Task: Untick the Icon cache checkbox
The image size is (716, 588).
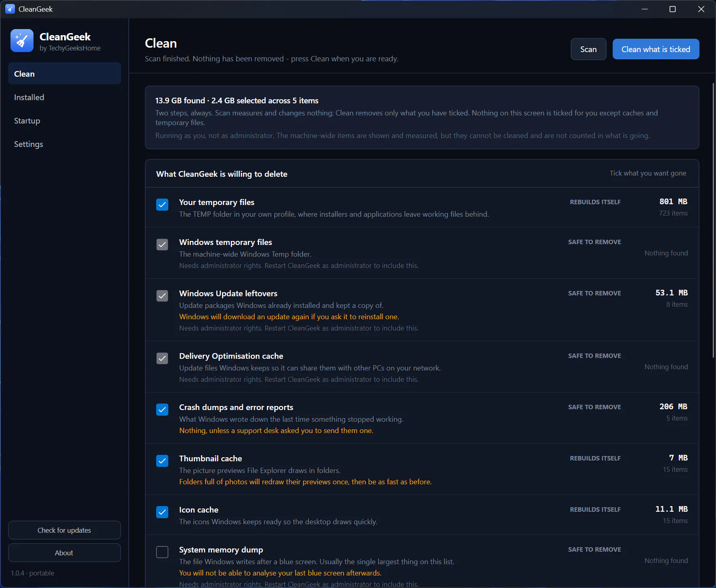Action: [162, 512]
